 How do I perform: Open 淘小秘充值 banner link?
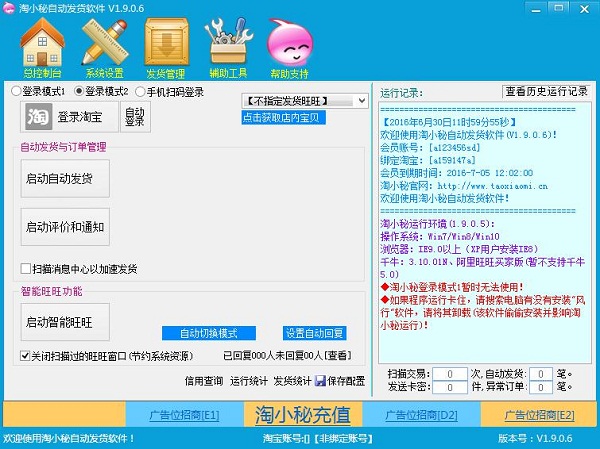pos(303,415)
